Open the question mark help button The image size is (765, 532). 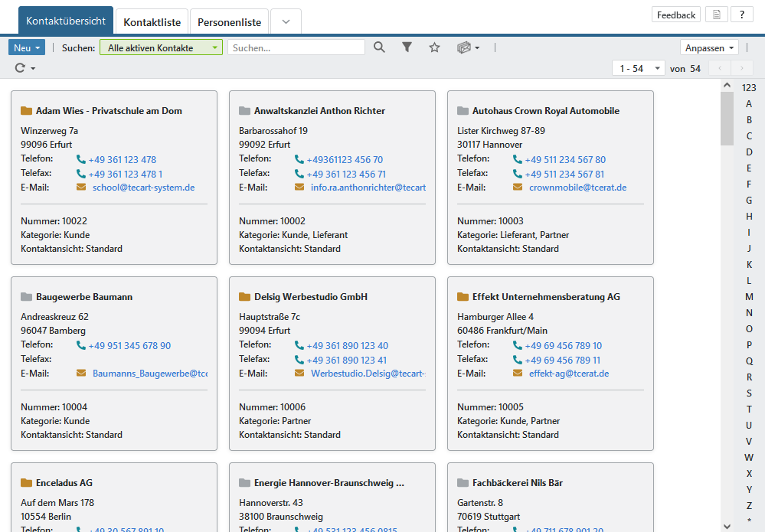[742, 15]
